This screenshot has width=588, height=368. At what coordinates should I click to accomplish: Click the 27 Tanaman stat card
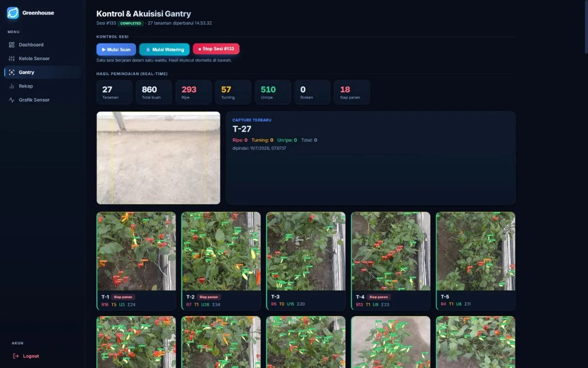coord(114,92)
